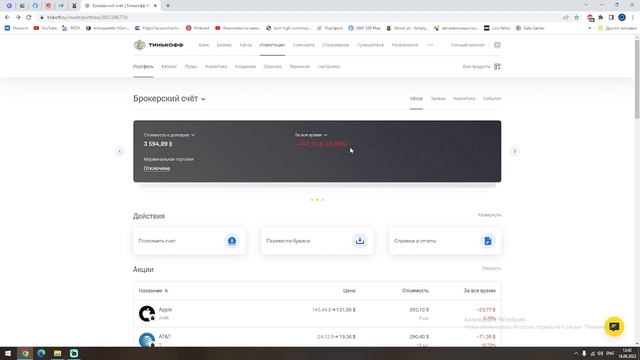
Task: Open the yellow chat support button
Action: (x=614, y=327)
